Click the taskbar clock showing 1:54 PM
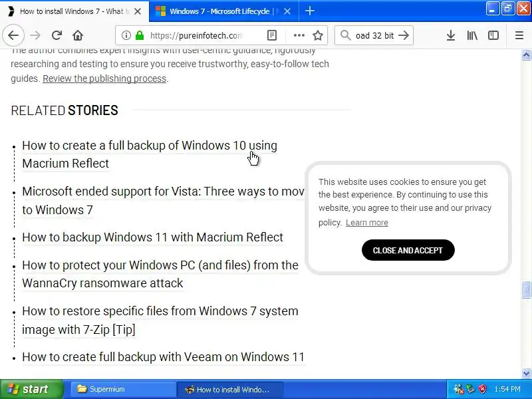The height and width of the screenshot is (399, 532). pyautogui.click(x=507, y=389)
